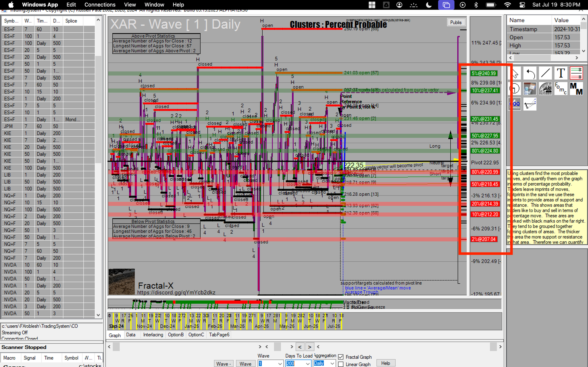The width and height of the screenshot is (588, 367).
Task: Switch to the Interlacing tab
Action: pyautogui.click(x=153, y=335)
